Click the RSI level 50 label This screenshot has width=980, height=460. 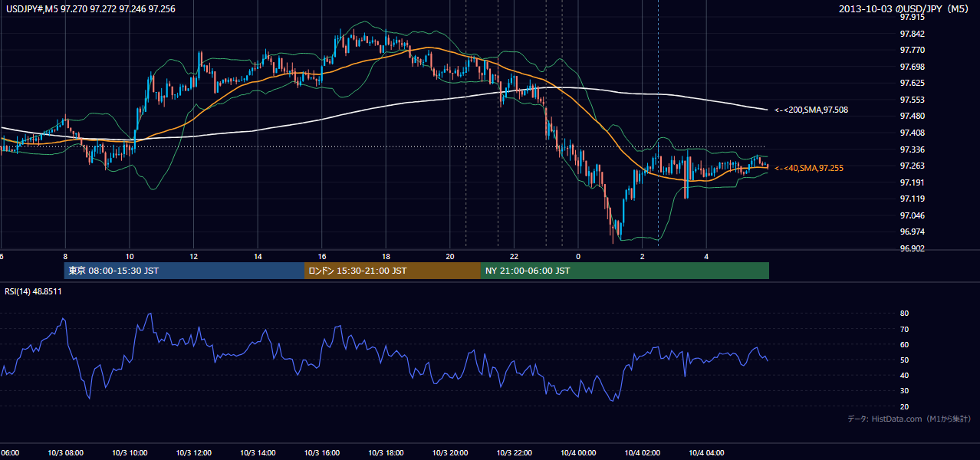904,360
